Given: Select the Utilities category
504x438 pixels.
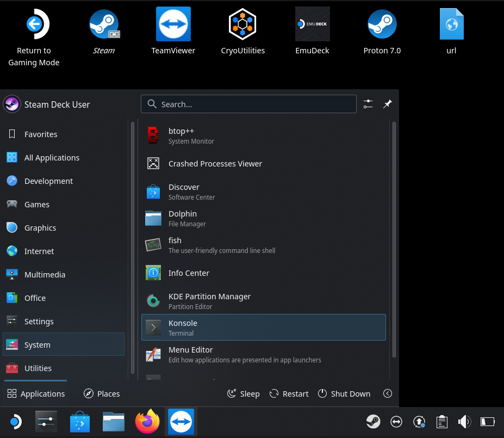Looking at the screenshot, I should [38, 368].
